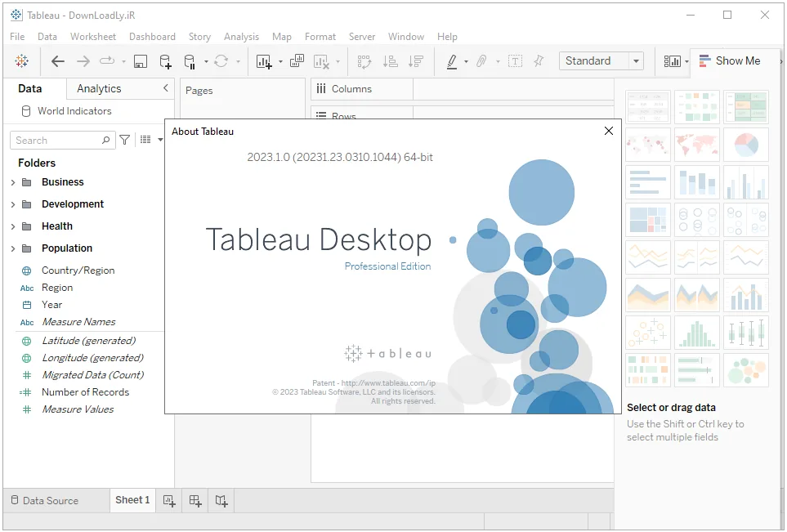Open the Worksheet menu

pyautogui.click(x=93, y=37)
